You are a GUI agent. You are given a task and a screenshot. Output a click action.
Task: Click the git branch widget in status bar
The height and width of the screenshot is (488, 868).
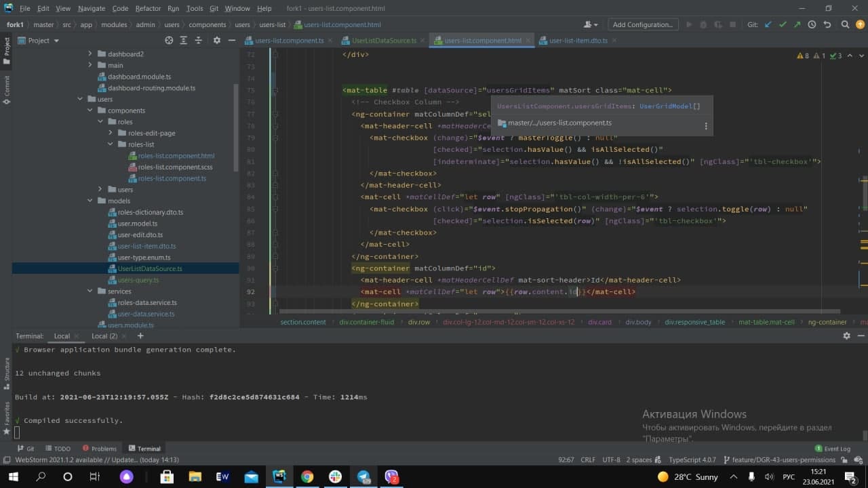coord(780,460)
